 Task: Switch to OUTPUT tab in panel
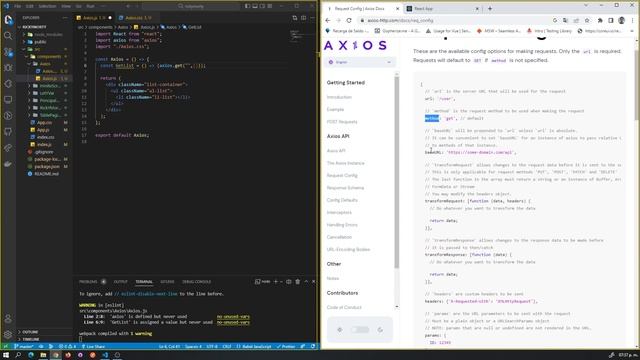click(x=120, y=282)
